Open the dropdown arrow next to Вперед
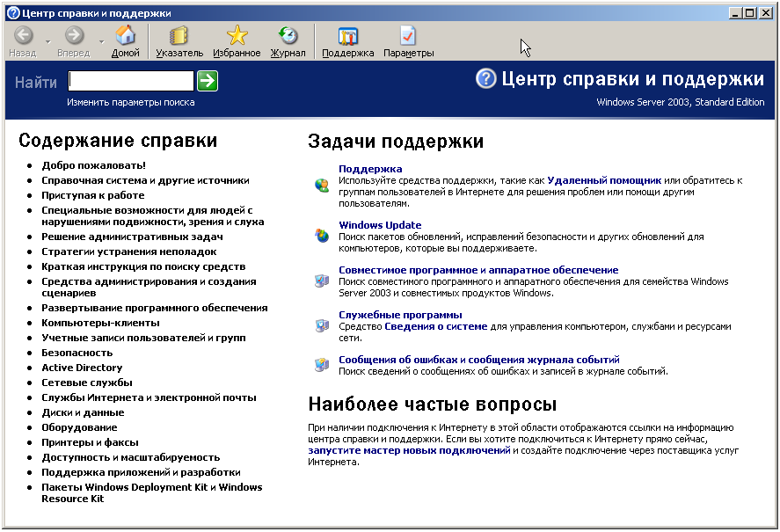This screenshot has height=532, width=780. tap(101, 42)
